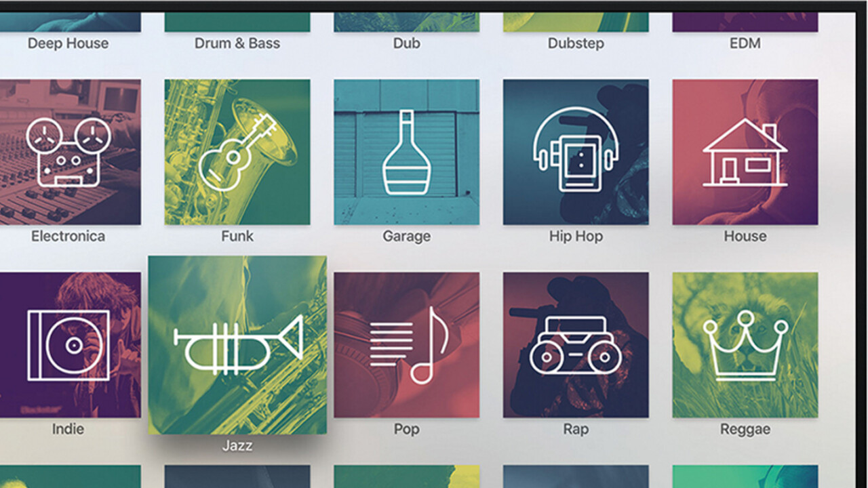Viewport: 868px width, 488px height.
Task: Select the Pop music note icon
Action: click(406, 345)
